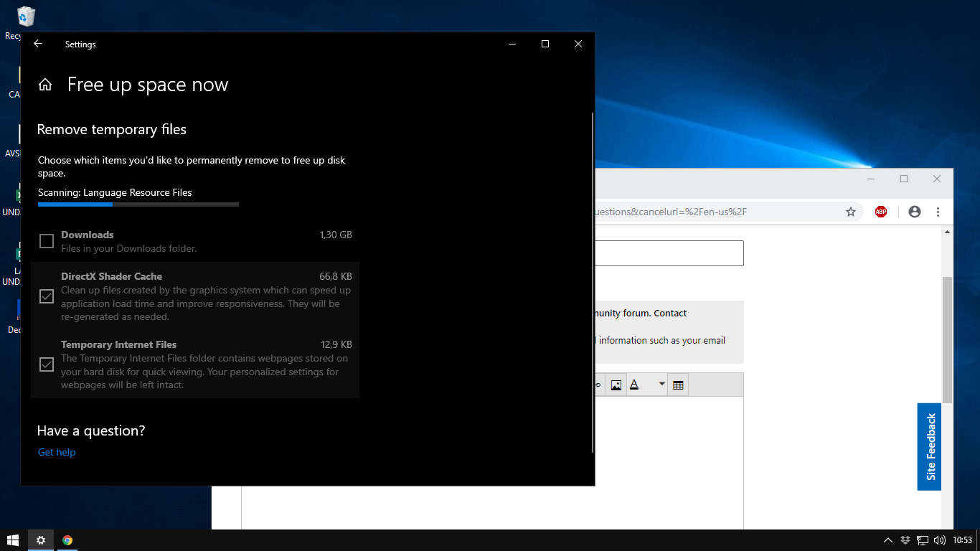Switch to Chrome from the taskbar
The image size is (980, 551).
click(67, 540)
